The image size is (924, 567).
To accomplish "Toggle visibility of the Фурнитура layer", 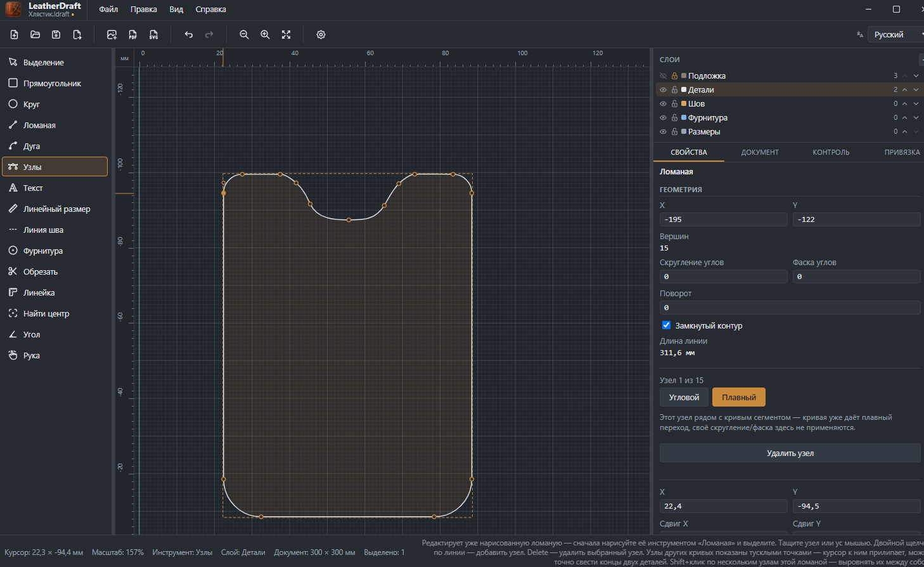I will click(x=664, y=118).
